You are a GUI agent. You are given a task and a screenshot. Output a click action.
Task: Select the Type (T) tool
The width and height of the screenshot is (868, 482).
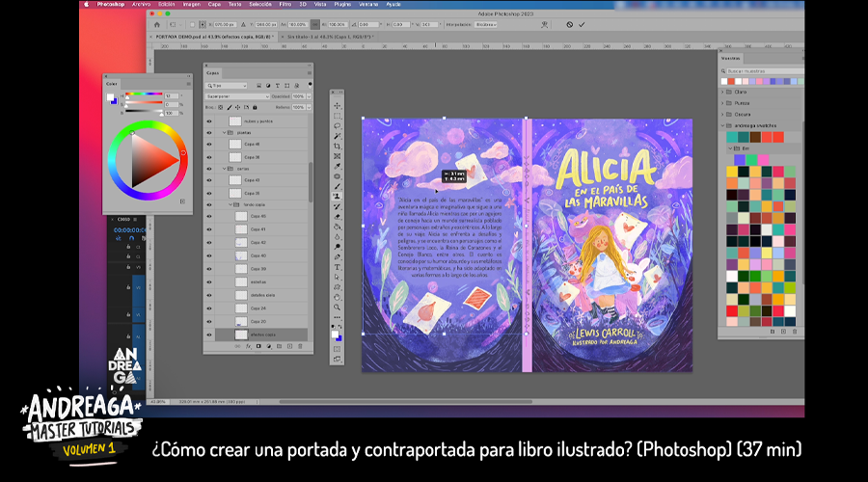click(337, 266)
